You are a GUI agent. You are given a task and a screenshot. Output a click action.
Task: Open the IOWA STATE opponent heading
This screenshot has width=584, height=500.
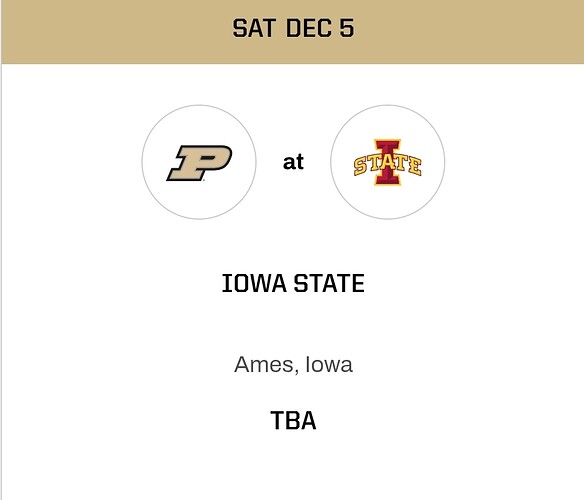[x=293, y=283]
